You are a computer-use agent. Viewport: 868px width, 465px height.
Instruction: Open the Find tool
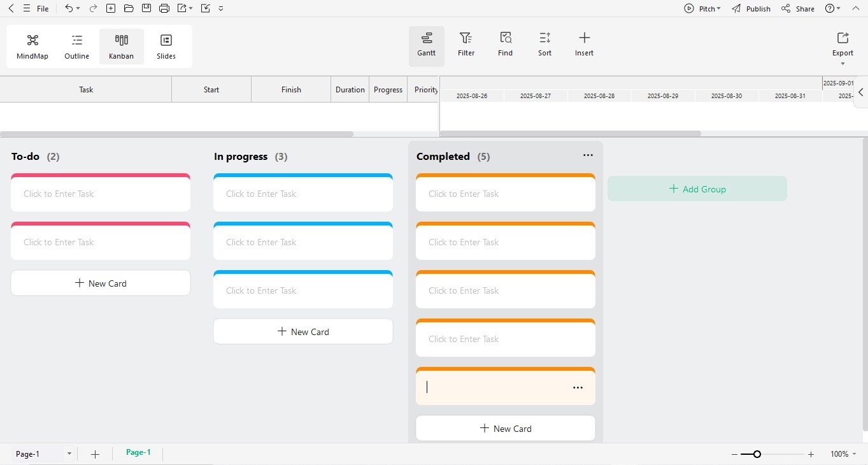pos(505,43)
